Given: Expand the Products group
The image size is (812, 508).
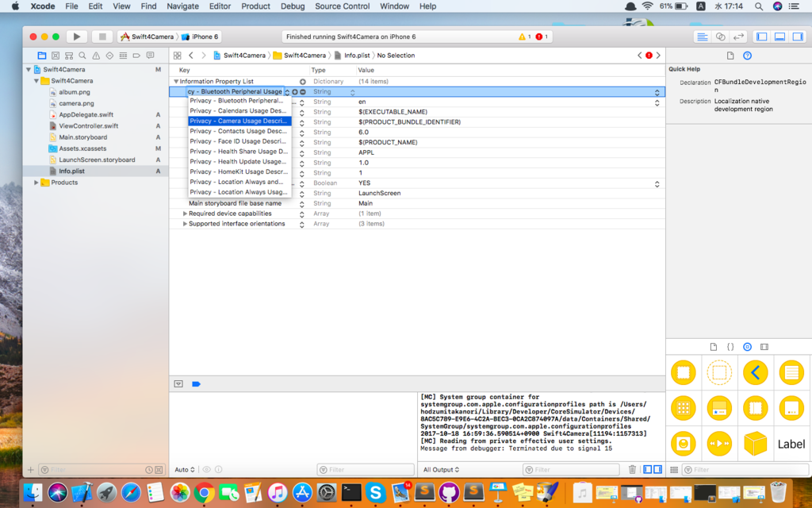Looking at the screenshot, I should [x=36, y=183].
